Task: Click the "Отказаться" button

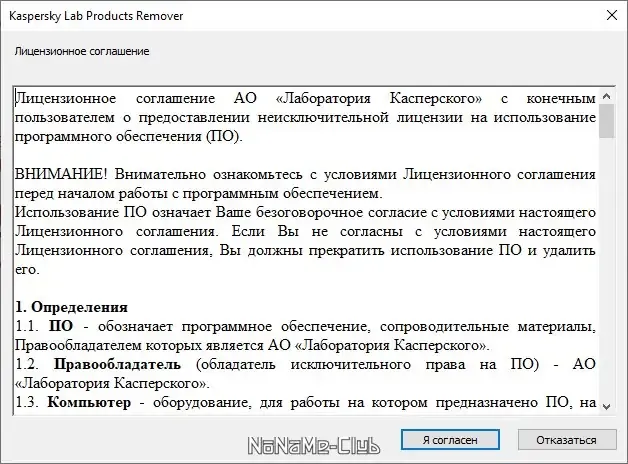Action: click(x=566, y=440)
